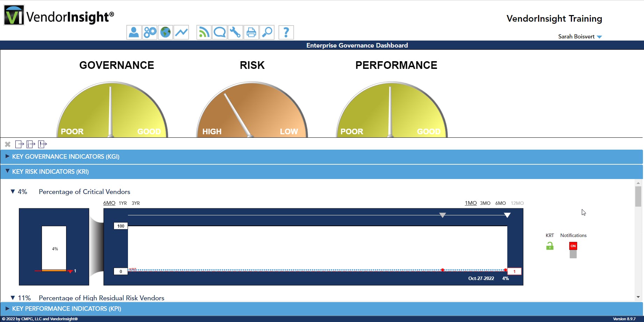
Task: Click the gray left range slider handle
Action: 443,215
